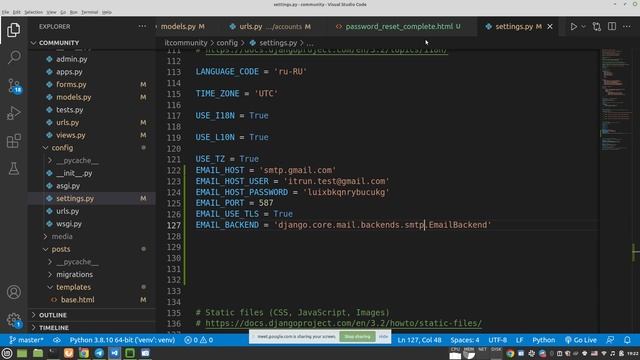Open the Extensions view

(x=13, y=141)
